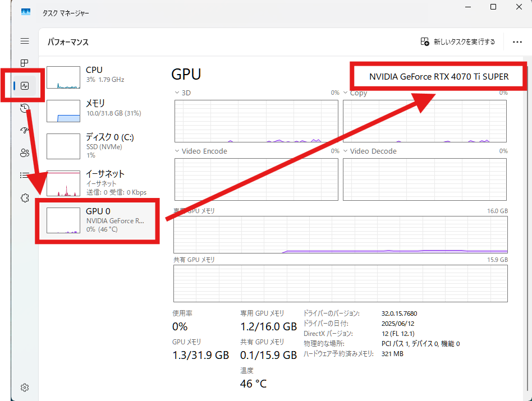The height and width of the screenshot is (401, 532).
Task: Click the CPU mini graph thumbnail
Action: pyautogui.click(x=63, y=77)
